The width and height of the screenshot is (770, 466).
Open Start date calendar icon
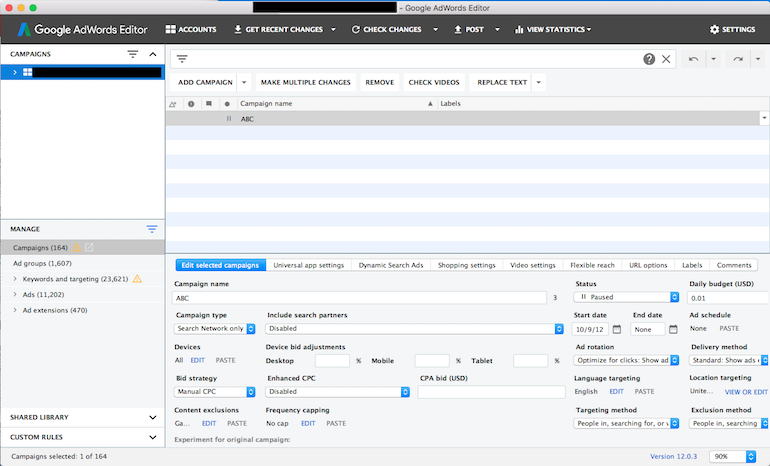click(x=617, y=329)
